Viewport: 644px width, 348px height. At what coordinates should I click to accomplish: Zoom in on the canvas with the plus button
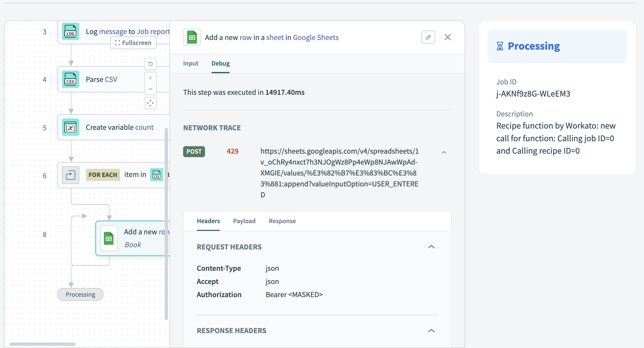150,78
